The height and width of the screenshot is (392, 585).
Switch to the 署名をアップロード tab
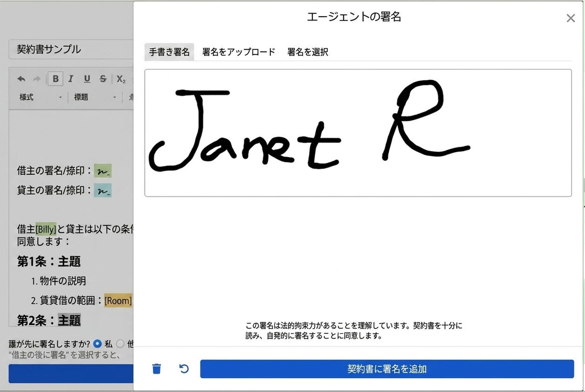(x=239, y=52)
